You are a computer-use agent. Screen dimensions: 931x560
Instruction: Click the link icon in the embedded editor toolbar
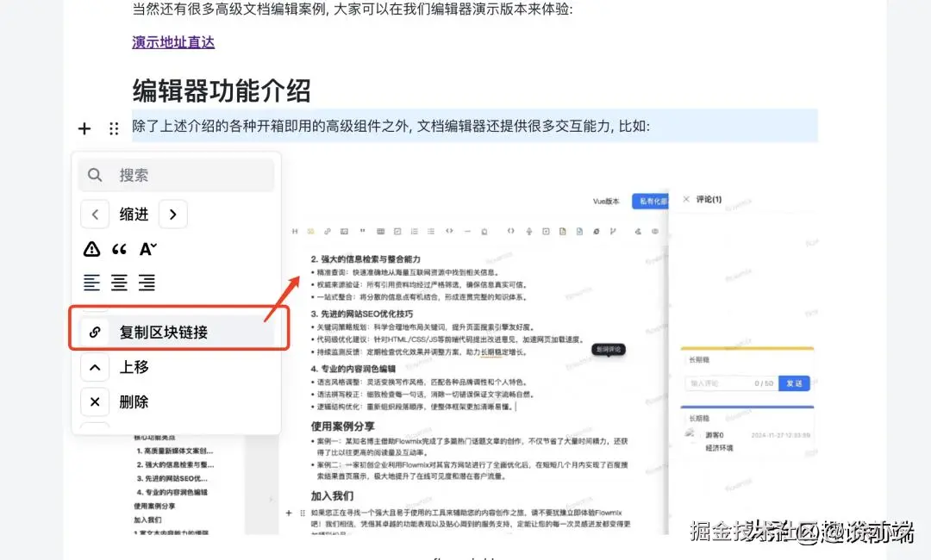pyautogui.click(x=328, y=232)
